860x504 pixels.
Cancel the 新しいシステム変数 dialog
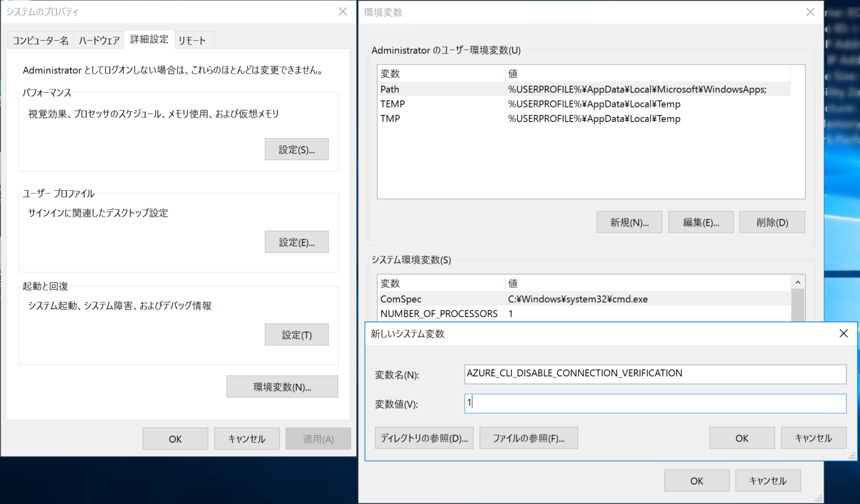point(813,437)
